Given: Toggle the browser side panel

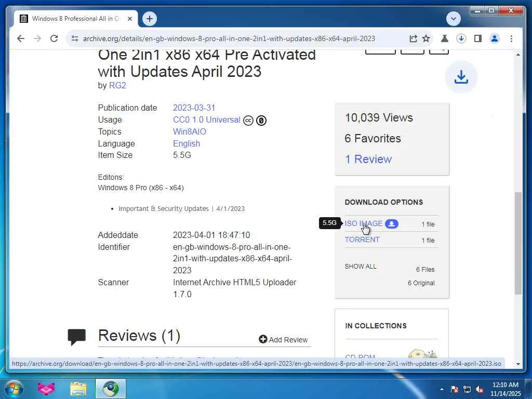Looking at the screenshot, I should point(478,38).
